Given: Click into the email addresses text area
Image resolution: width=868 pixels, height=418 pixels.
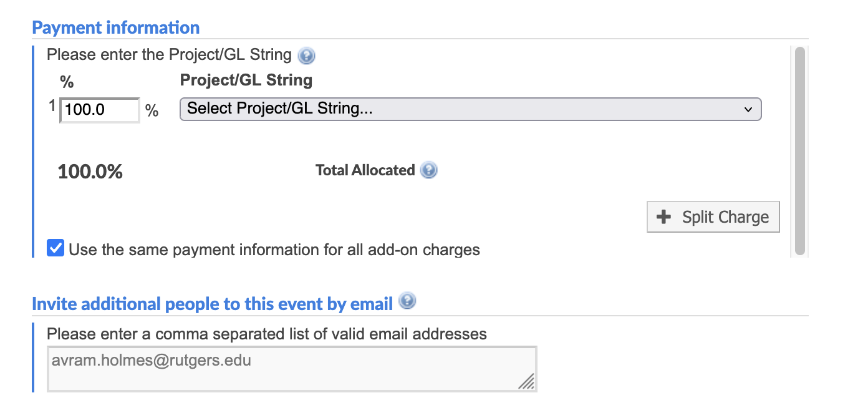Looking at the screenshot, I should click(292, 369).
